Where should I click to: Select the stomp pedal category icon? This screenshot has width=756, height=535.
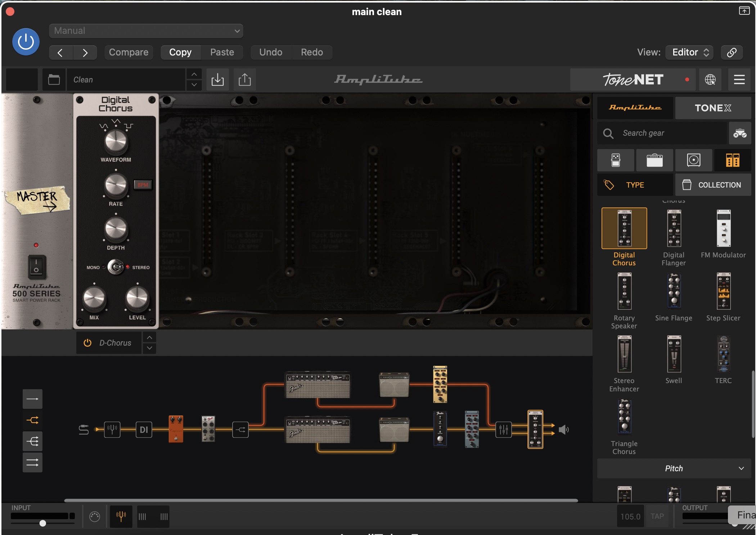616,160
